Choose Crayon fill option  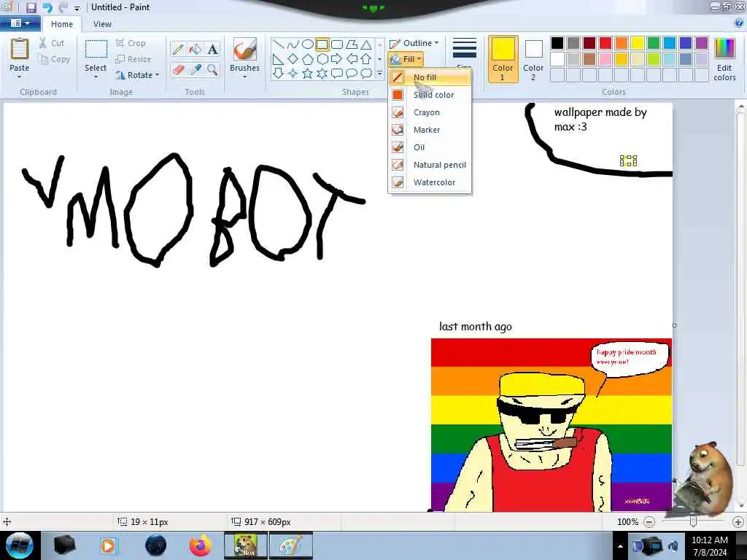click(x=430, y=112)
